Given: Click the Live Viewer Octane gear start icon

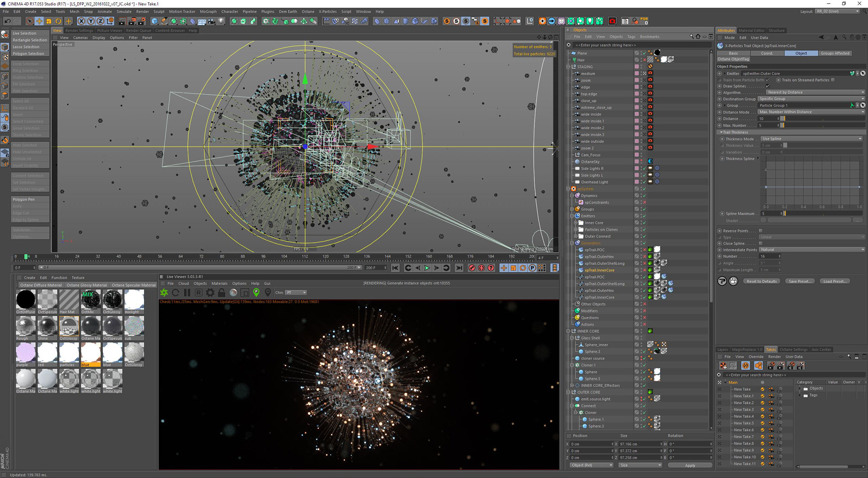Looking at the screenshot, I should point(164,293).
